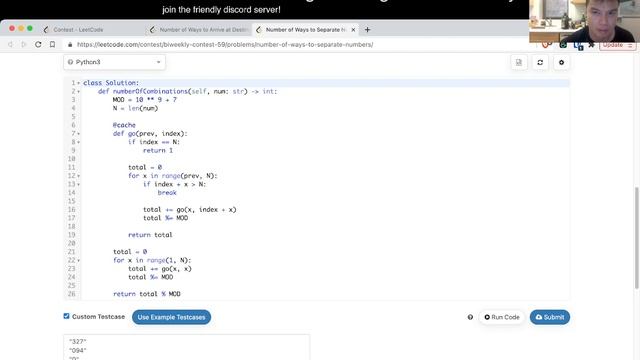This screenshot has height=360, width=640.
Task: Collapse fold arrow at line 12 for loop
Action: point(79,176)
